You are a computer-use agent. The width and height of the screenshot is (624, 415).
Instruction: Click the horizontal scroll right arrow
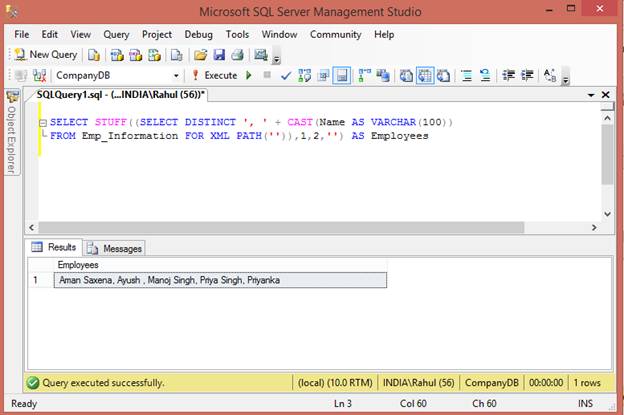tap(594, 228)
